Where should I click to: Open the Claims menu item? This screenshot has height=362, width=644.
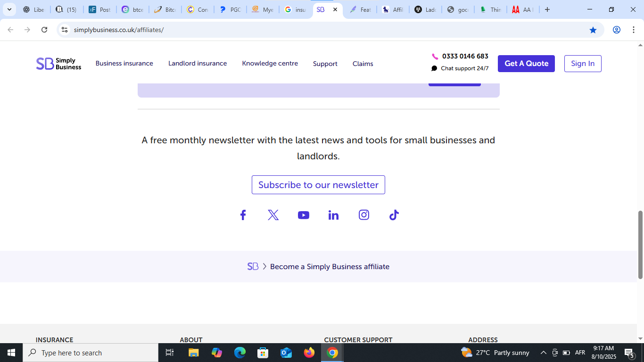363,64
